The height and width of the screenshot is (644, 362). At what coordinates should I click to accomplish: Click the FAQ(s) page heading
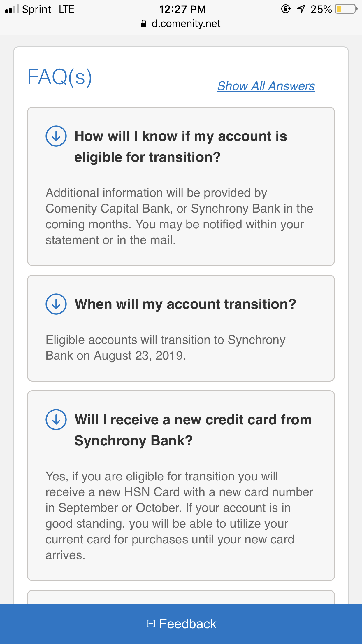60,77
